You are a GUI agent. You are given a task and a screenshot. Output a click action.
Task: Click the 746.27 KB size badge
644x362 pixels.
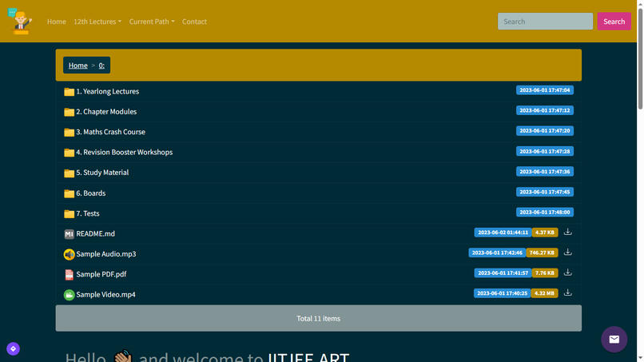(542, 253)
